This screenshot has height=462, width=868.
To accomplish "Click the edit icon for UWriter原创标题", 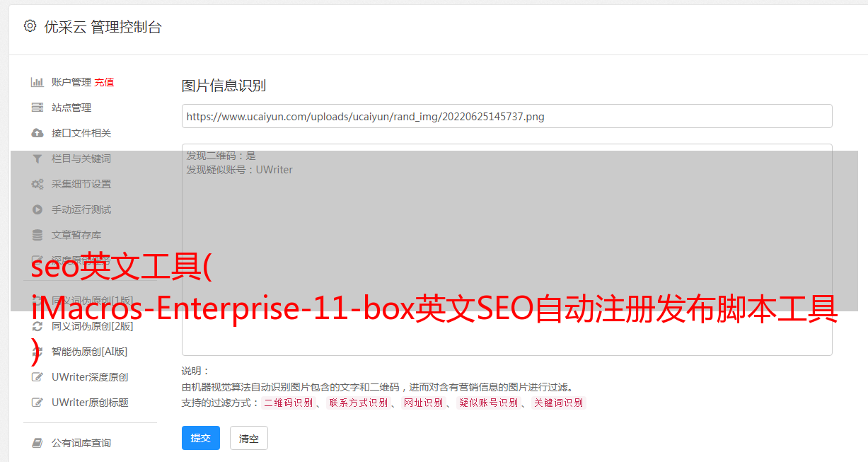I will tap(37, 403).
